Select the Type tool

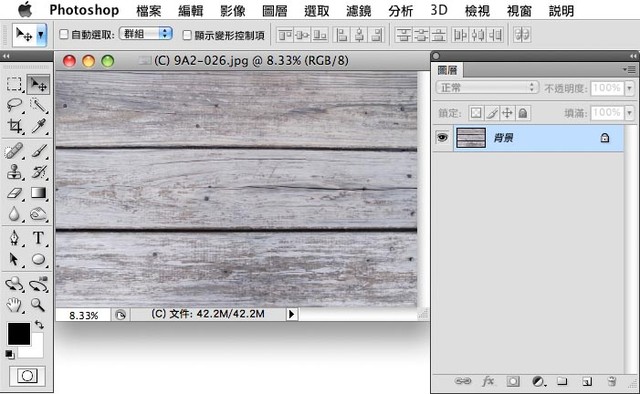click(38, 238)
